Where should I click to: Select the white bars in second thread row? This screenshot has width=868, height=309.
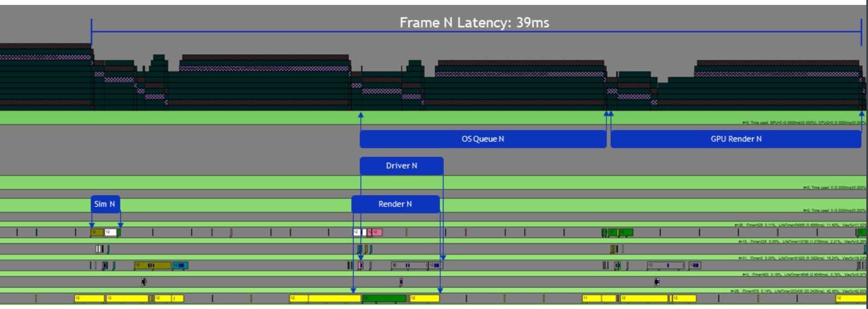click(x=99, y=249)
